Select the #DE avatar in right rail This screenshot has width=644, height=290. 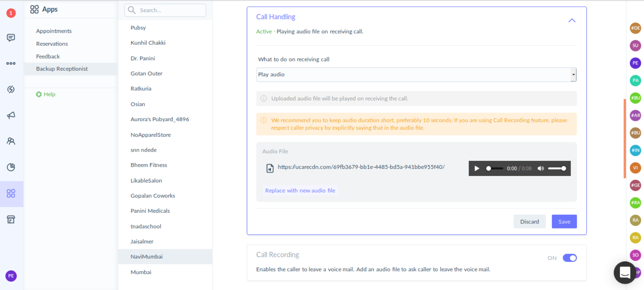635,28
